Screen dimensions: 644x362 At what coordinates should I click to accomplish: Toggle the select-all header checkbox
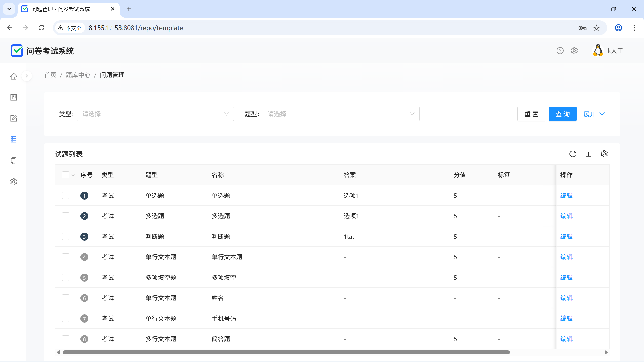pos(66,175)
